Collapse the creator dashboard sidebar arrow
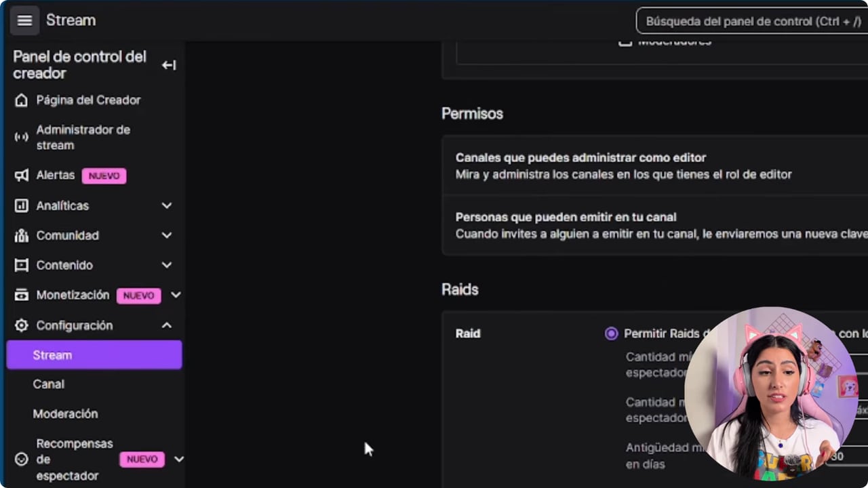Viewport: 868px width, 488px height. click(x=169, y=65)
